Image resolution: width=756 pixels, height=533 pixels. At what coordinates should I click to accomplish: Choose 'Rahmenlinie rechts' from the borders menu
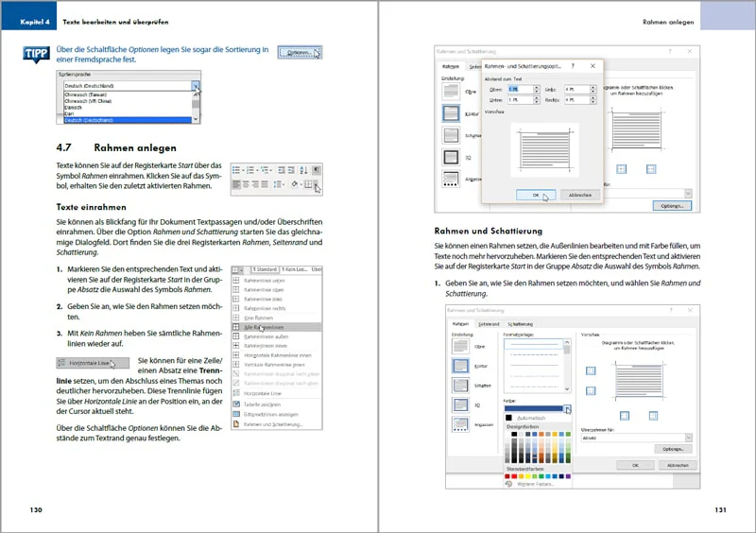(x=276, y=308)
